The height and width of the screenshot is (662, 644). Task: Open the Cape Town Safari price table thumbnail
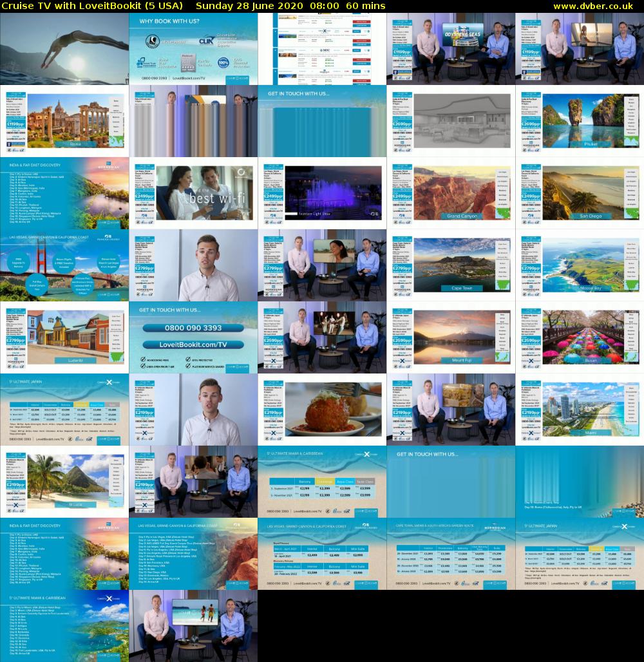tap(451, 554)
